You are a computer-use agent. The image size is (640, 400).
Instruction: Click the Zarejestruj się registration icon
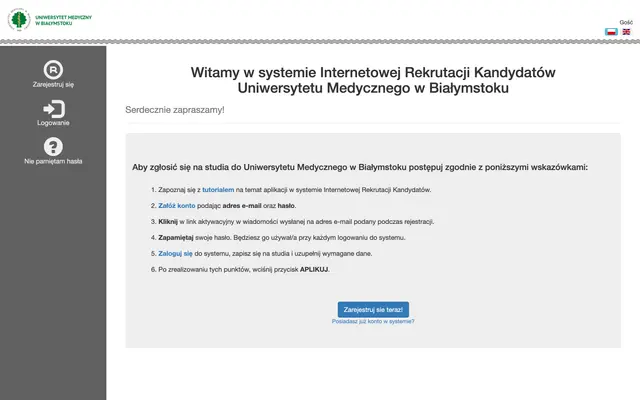pyautogui.click(x=53, y=70)
